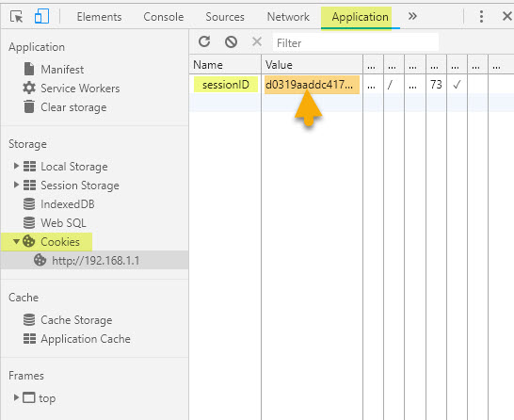Screen dimensions: 514x420
Task: Activate the inspect element picker icon
Action: pyautogui.click(x=16, y=16)
